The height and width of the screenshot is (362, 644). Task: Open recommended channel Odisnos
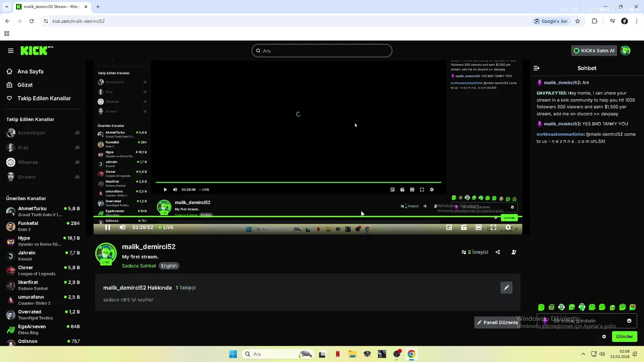43,341
